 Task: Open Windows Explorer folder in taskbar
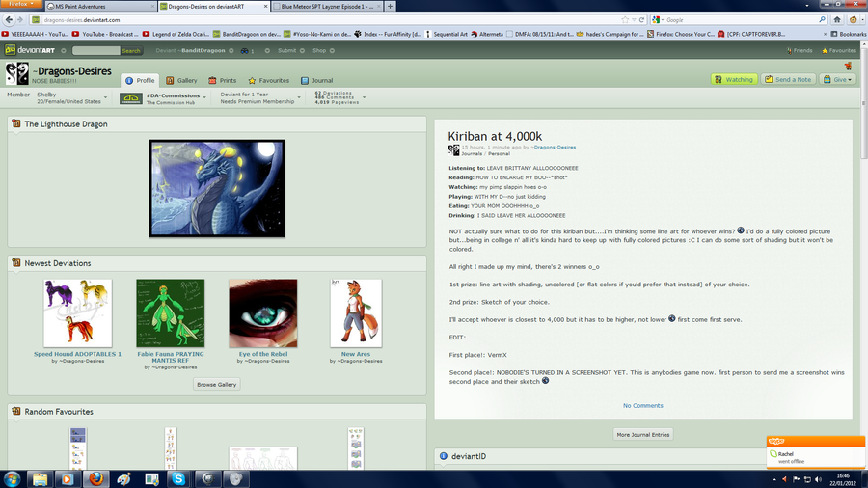[40, 478]
